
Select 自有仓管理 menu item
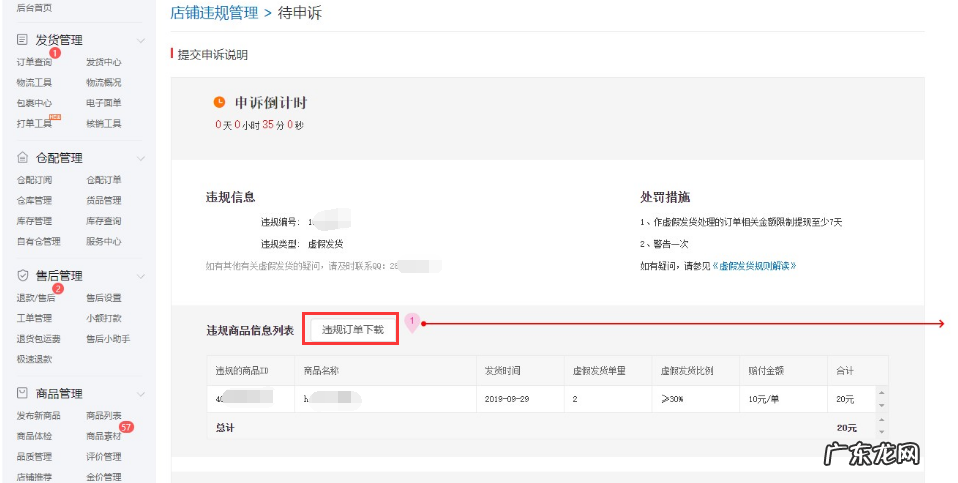pos(38,241)
